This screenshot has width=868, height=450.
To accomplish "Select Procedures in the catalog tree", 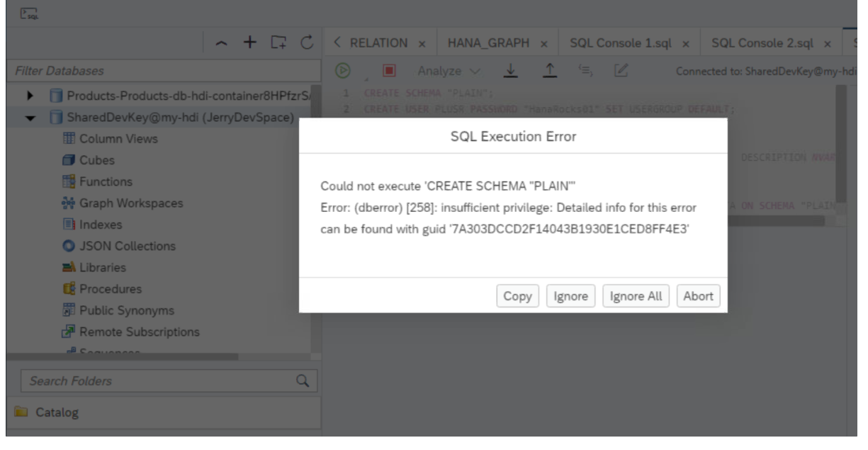I will 111,289.
